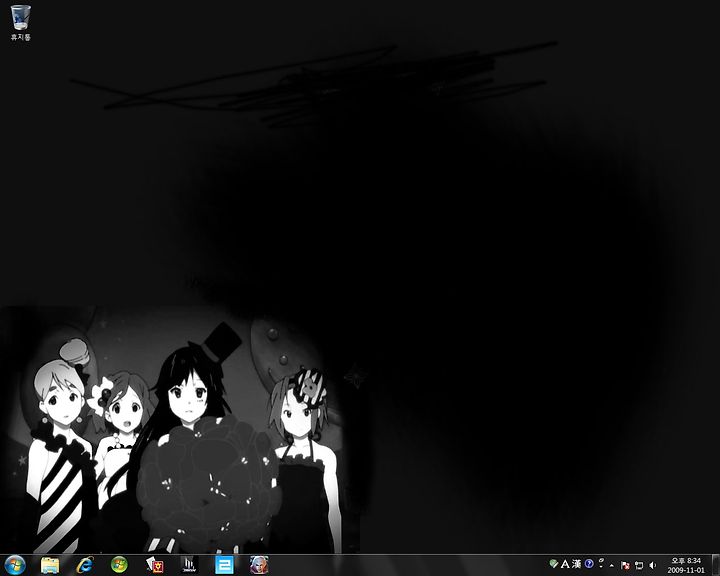Open the 휴지통 Recycle Bin desktop icon
720x576 pixels.
(21, 23)
